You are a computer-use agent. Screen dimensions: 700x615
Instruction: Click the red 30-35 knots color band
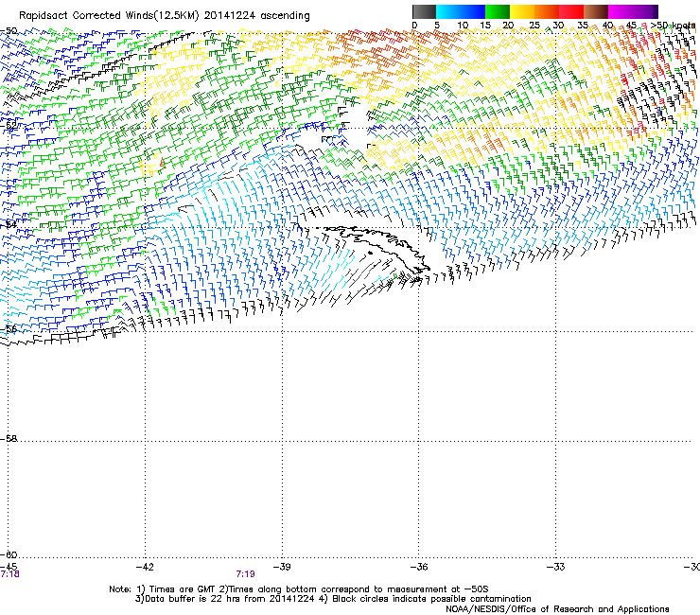pyautogui.click(x=571, y=11)
